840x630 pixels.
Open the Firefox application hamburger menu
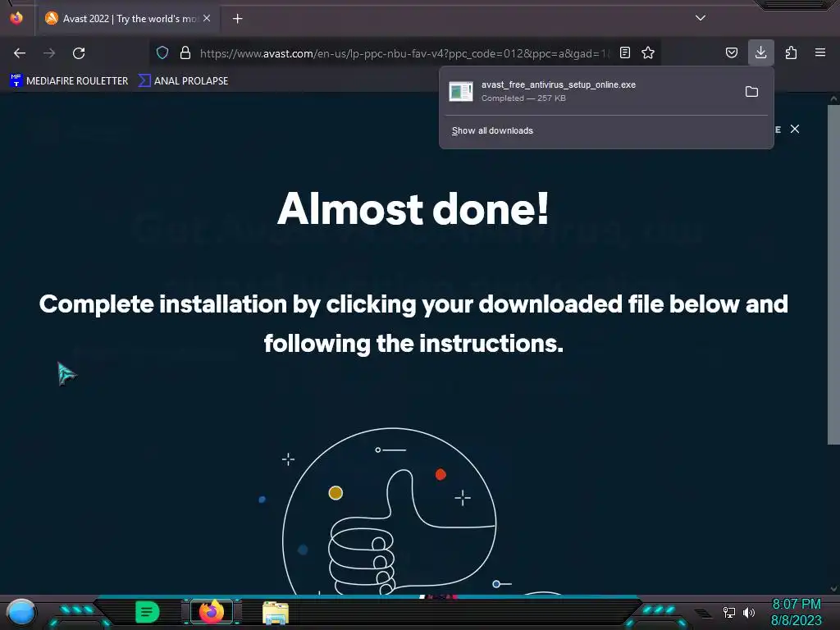820,52
